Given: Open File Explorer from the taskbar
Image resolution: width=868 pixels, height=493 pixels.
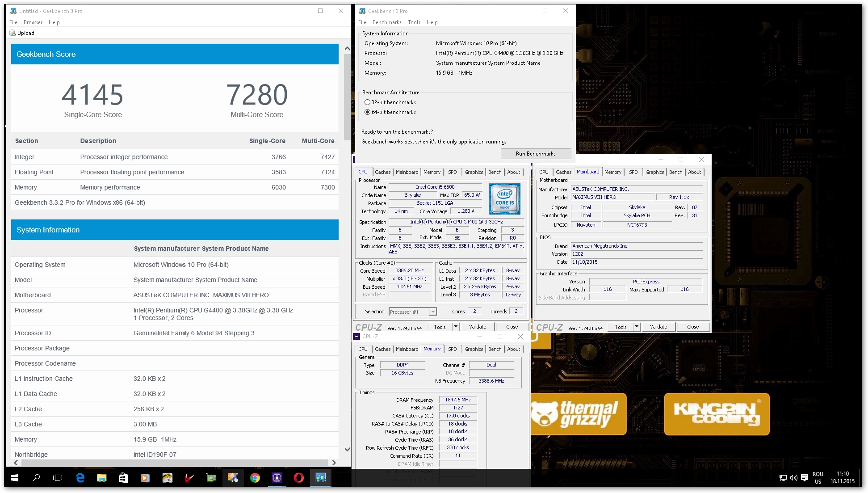Looking at the screenshot, I should coord(102,478).
